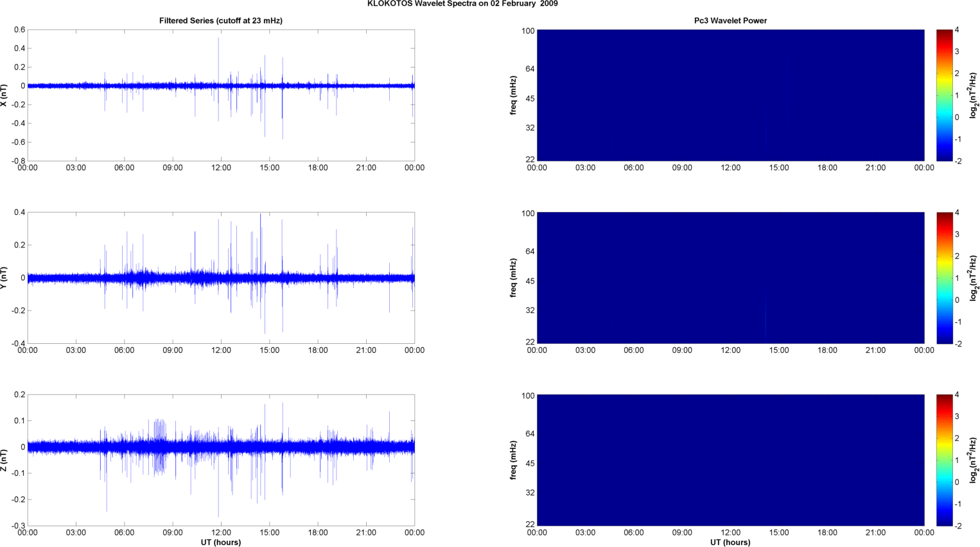Click the freq (mHz) label of top spectrogram
980x547 pixels.
click(514, 95)
